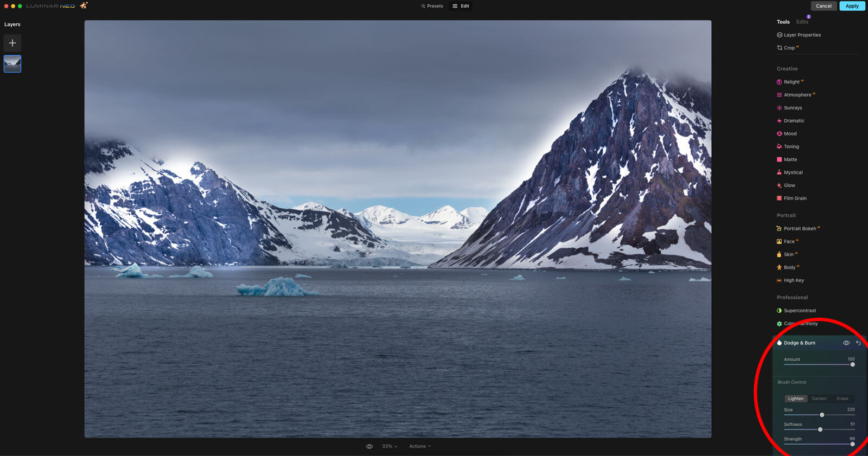The height and width of the screenshot is (456, 868).
Task: Toggle before/after preview eye below image
Action: pyautogui.click(x=369, y=446)
